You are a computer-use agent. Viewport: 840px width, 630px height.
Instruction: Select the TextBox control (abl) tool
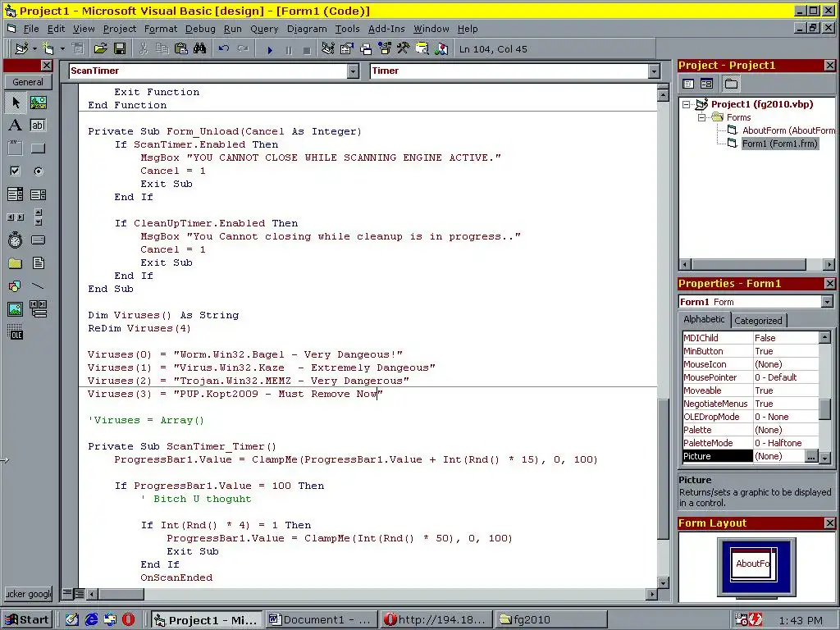coord(38,126)
